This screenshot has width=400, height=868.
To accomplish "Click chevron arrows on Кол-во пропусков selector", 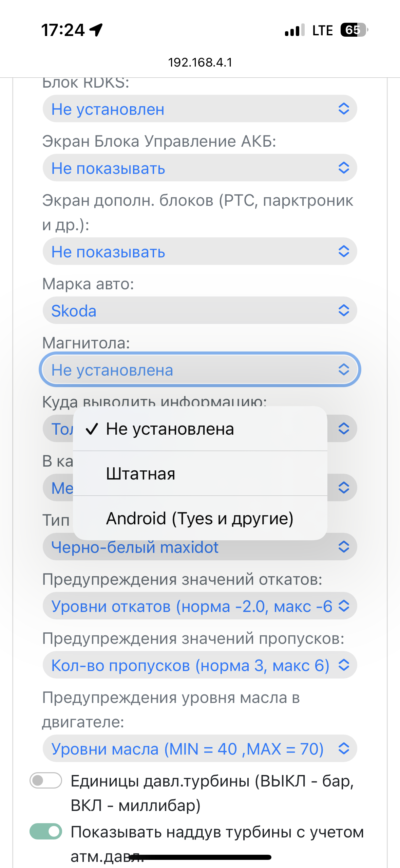I will 344,665.
